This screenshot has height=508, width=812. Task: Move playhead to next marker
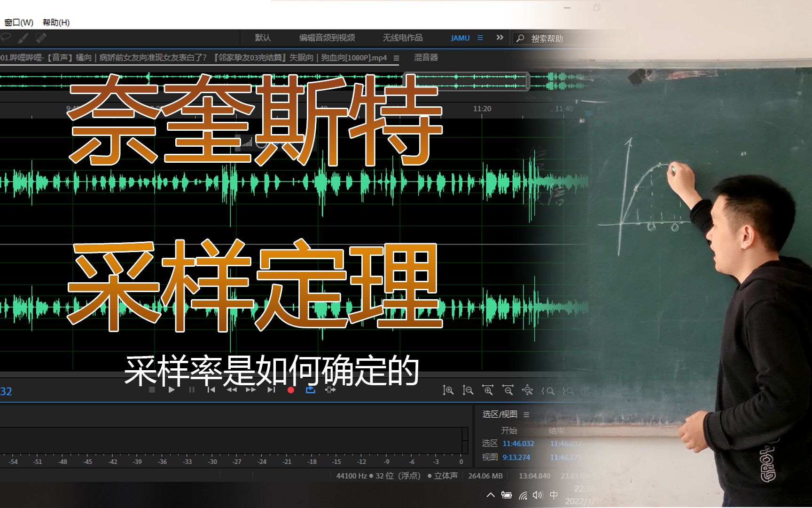[x=271, y=389]
